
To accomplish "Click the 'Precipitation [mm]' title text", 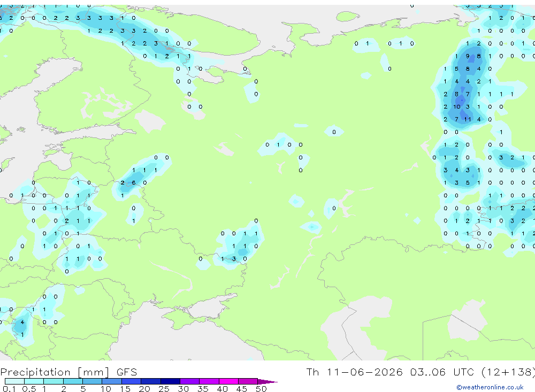I will pyautogui.click(x=55, y=372).
